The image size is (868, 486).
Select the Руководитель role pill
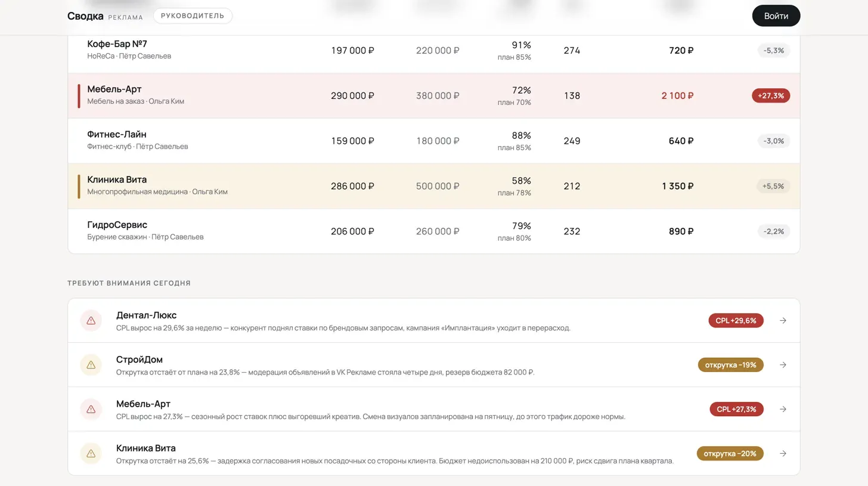pyautogui.click(x=193, y=16)
